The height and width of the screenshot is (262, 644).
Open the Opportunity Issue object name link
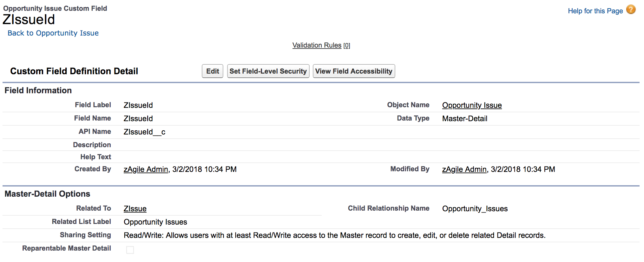(472, 105)
